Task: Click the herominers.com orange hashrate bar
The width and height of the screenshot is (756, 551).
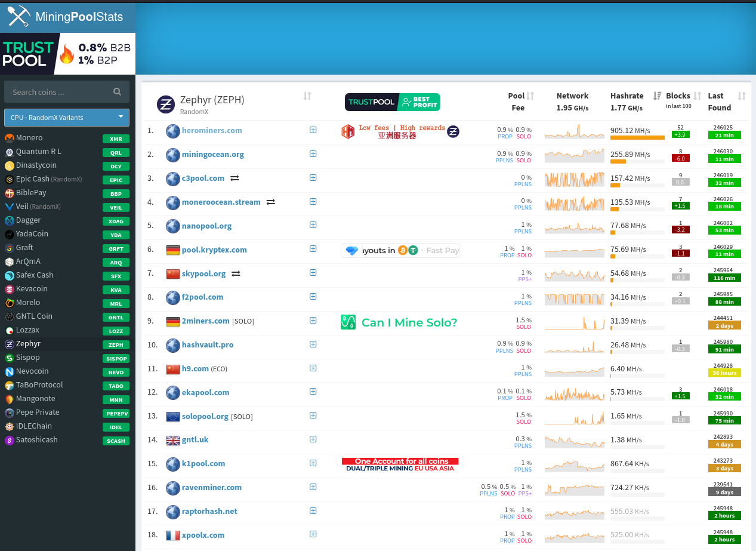Action: coord(637,138)
